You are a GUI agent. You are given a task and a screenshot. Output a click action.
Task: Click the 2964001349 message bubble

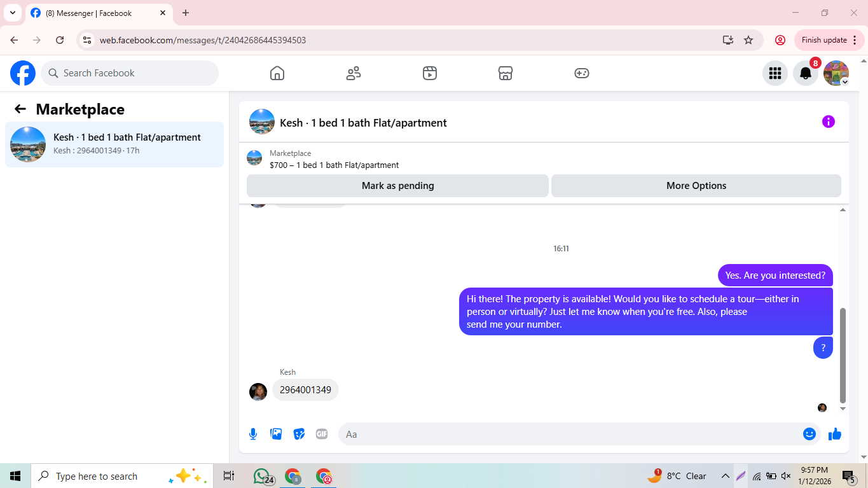(x=305, y=390)
